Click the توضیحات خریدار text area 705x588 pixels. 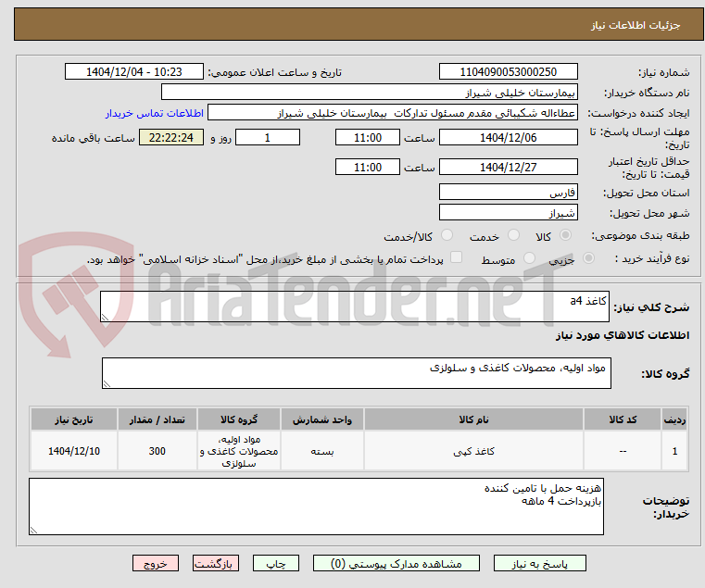coord(316,507)
